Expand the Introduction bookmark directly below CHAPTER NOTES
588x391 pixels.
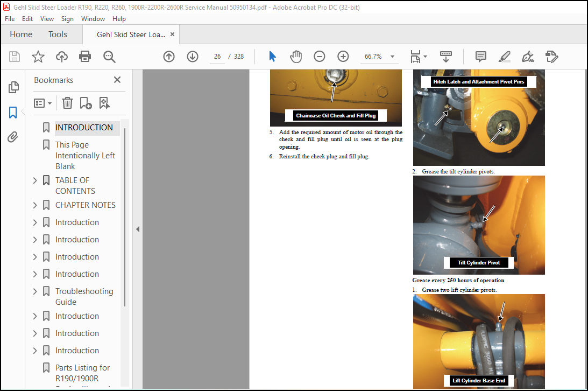[x=35, y=222]
